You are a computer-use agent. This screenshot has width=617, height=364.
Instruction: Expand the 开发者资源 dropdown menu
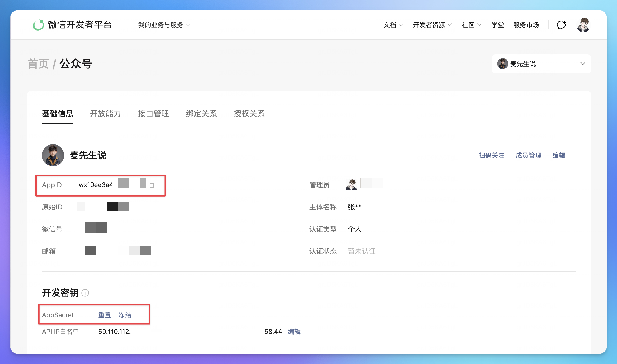pos(432,25)
